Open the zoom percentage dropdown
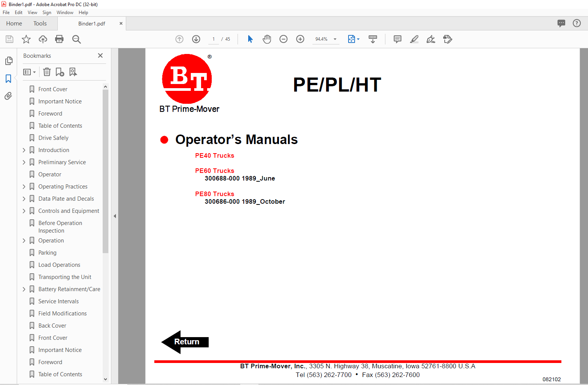Viewport: 588px width, 385px height. coord(335,39)
